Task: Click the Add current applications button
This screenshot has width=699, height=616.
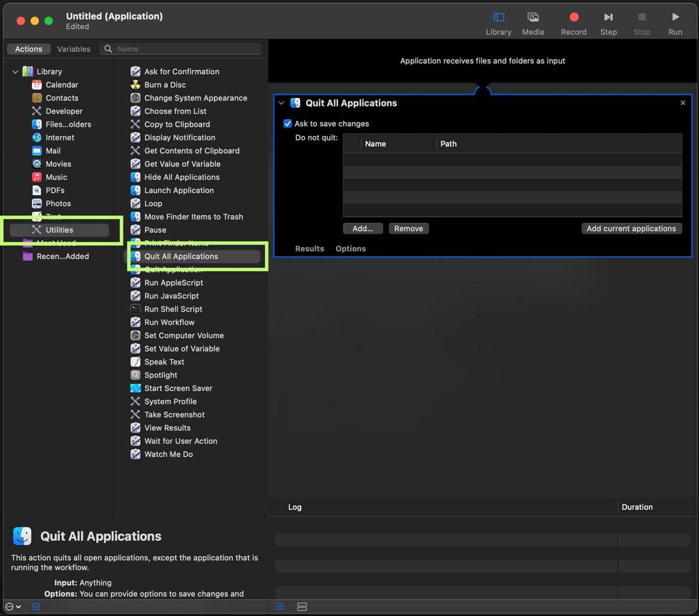Action: tap(631, 229)
